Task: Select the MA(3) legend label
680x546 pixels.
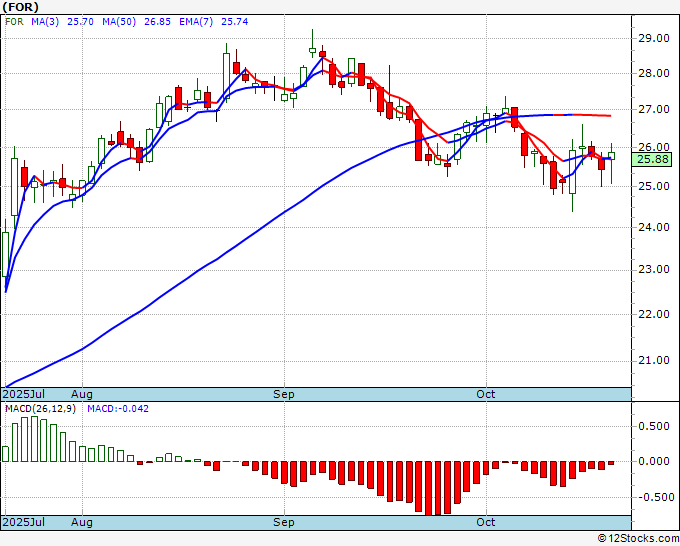Action: point(45,21)
